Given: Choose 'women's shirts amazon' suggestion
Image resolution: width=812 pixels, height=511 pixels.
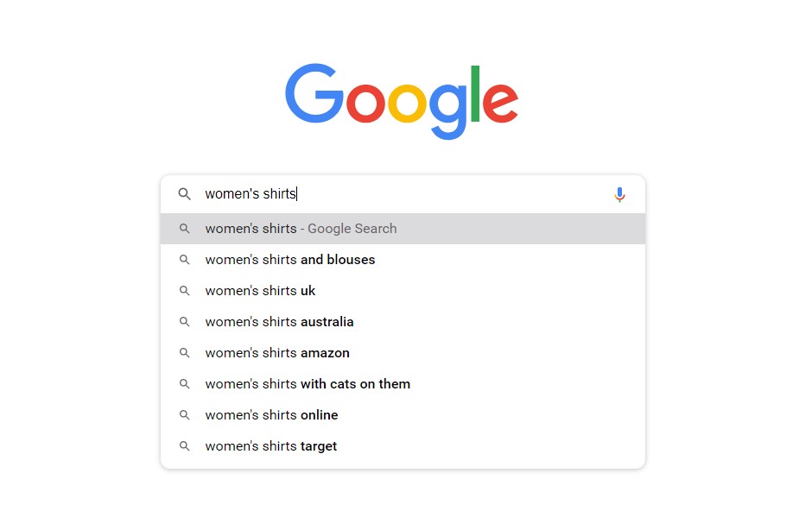Looking at the screenshot, I should point(403,353).
